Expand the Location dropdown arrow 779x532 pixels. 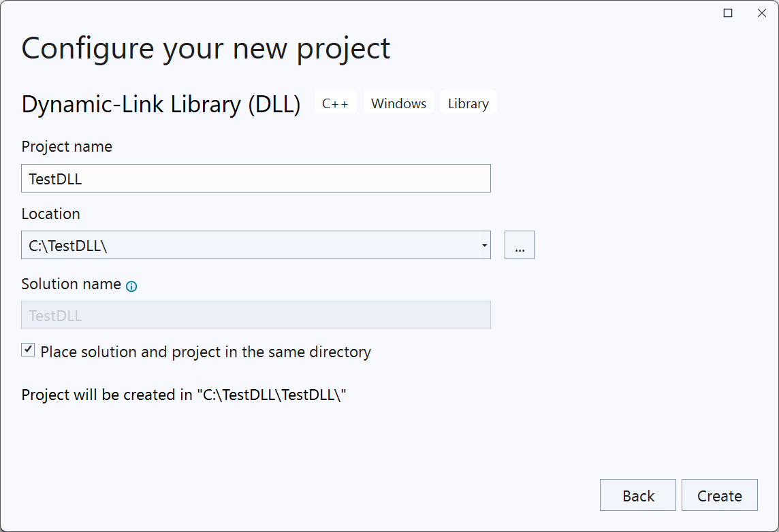click(x=483, y=246)
